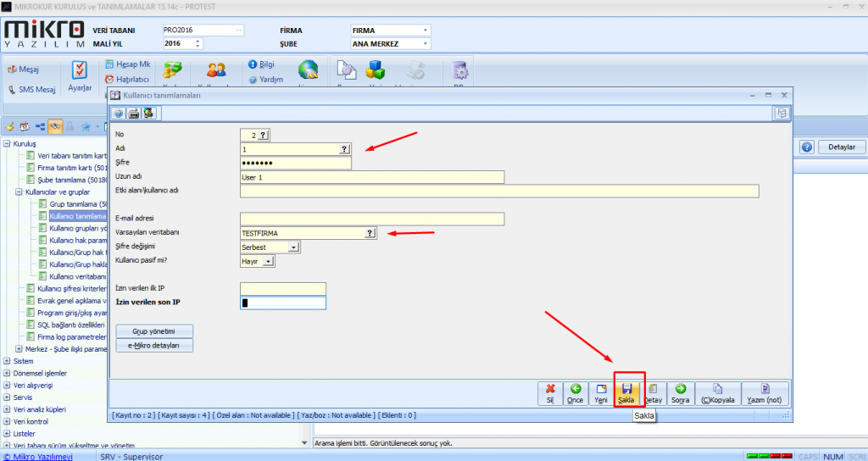Click the Mikro Yazılımevi link

(37, 456)
